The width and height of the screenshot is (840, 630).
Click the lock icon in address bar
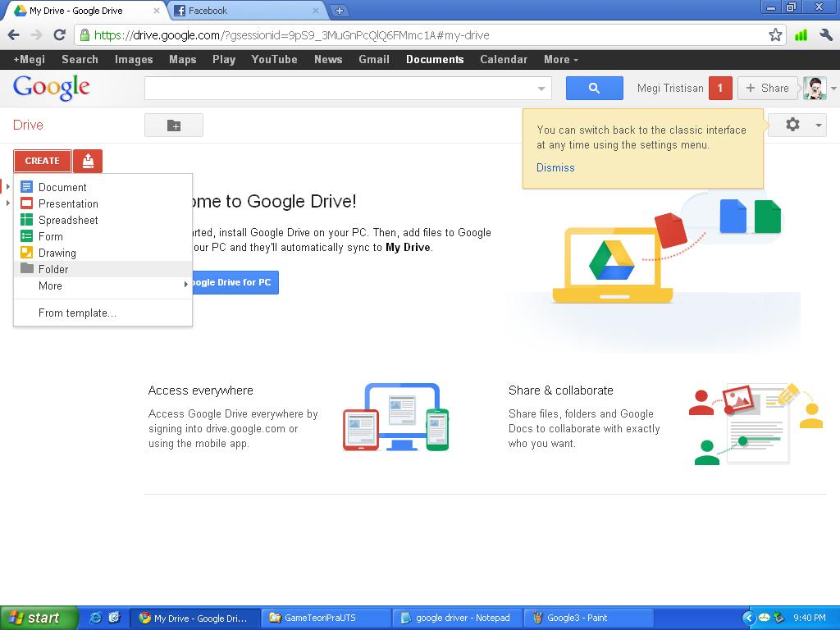[x=84, y=35]
